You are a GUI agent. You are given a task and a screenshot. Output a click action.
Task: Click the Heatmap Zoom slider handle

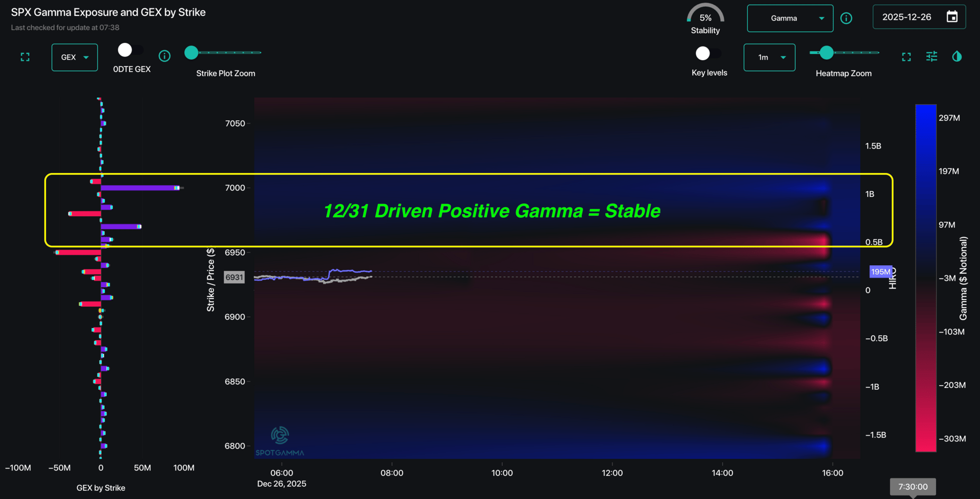[x=826, y=53]
